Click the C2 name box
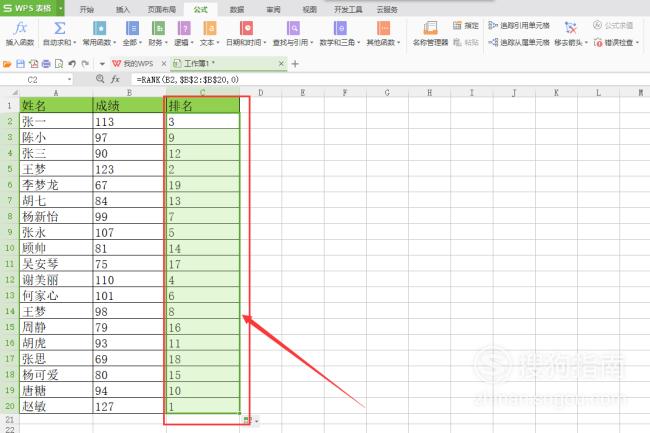Screen dimensions: 650x433 pos(32,79)
